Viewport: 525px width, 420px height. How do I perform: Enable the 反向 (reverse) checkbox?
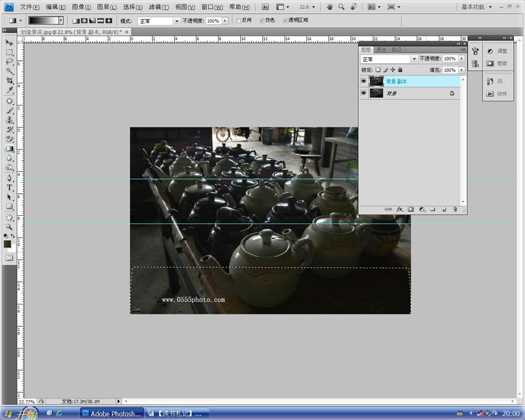(238, 21)
